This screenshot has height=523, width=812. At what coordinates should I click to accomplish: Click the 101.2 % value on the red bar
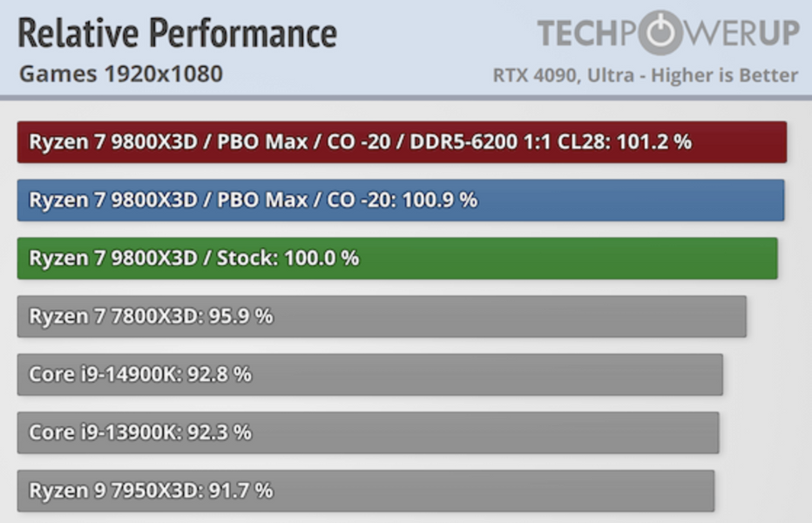pos(653,142)
